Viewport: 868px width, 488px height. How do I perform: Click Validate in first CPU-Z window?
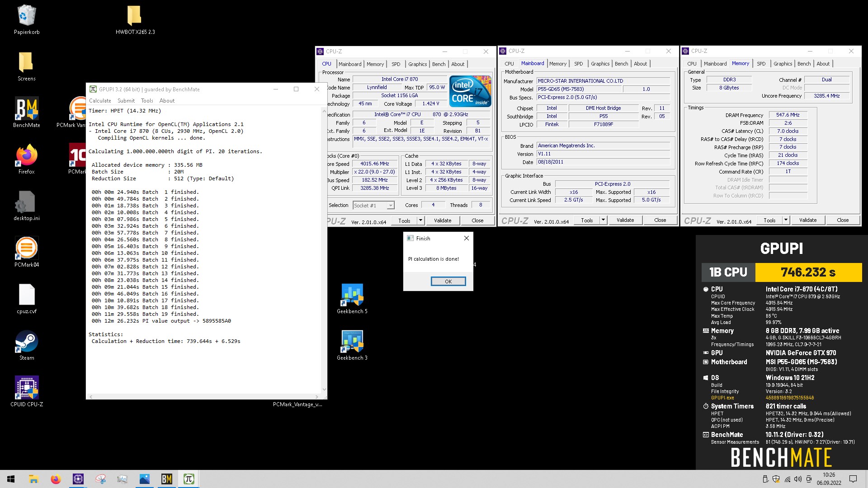click(443, 221)
